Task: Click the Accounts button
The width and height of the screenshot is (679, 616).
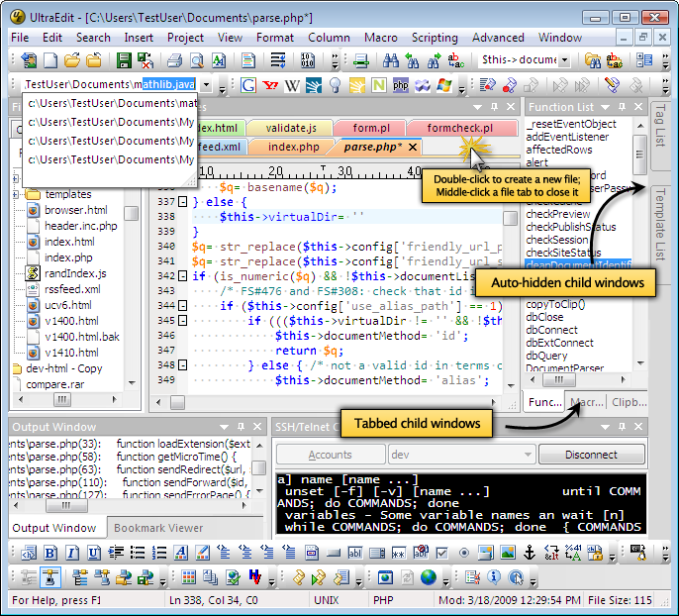Action: coord(330,455)
